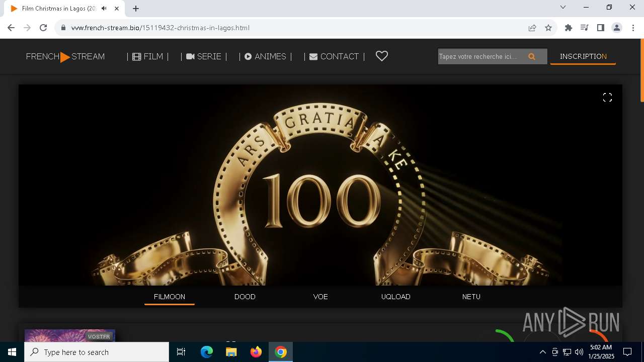Open the notifications center icon
The image size is (644, 362).
tap(627, 352)
